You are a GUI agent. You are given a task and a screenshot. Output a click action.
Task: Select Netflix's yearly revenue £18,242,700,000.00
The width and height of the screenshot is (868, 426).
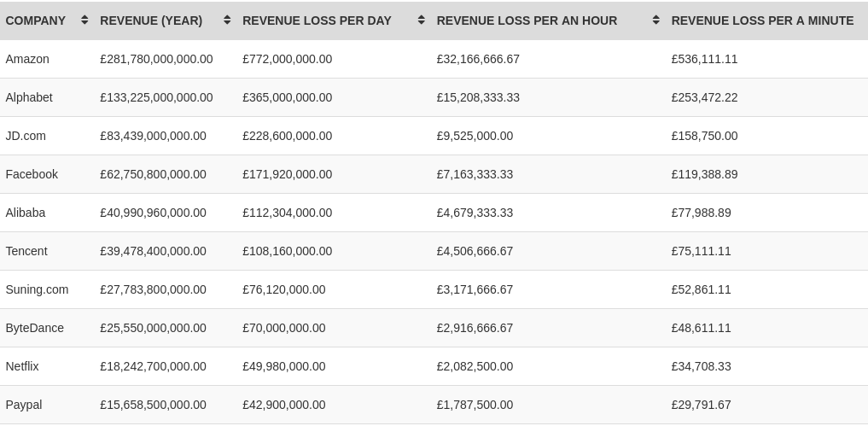click(153, 366)
